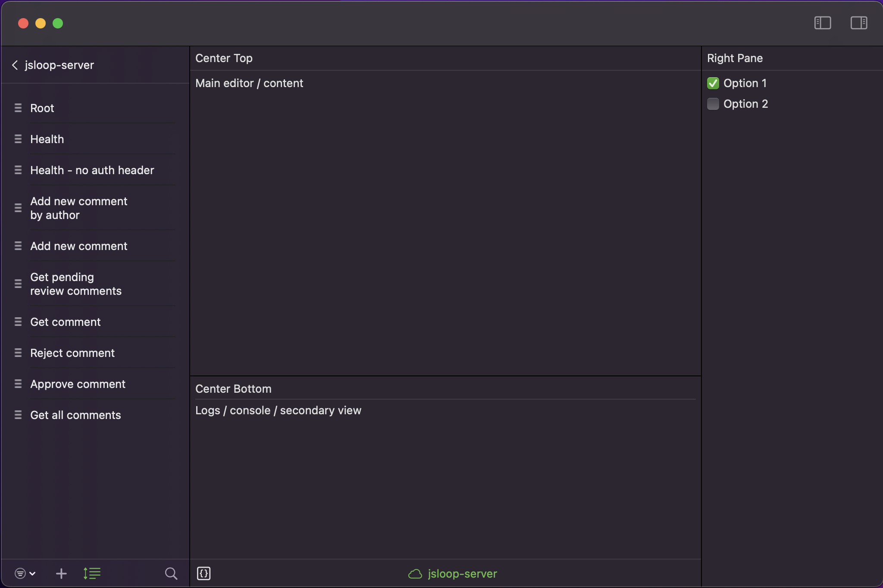Open Get pending review comments request
The width and height of the screenshot is (883, 588).
tap(76, 284)
